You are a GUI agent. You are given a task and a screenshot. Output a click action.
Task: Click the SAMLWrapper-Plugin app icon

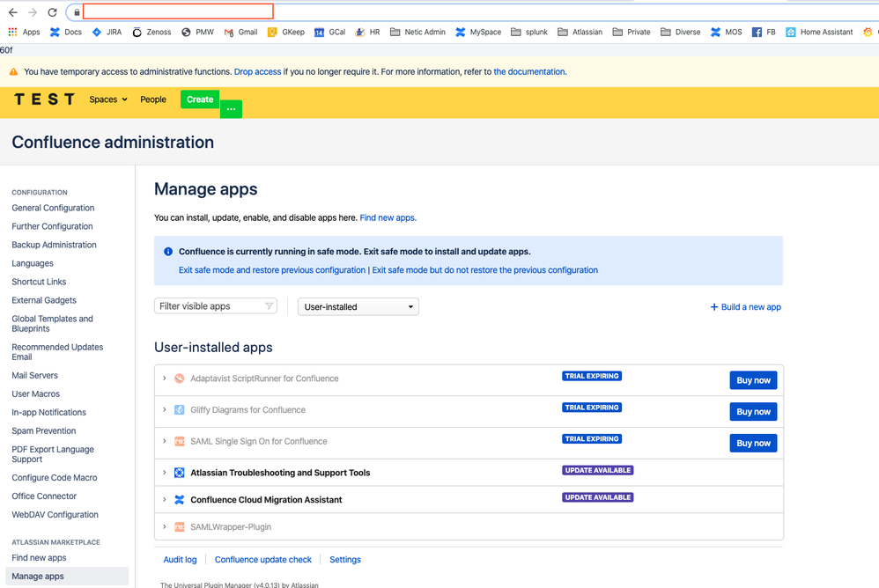tap(179, 527)
